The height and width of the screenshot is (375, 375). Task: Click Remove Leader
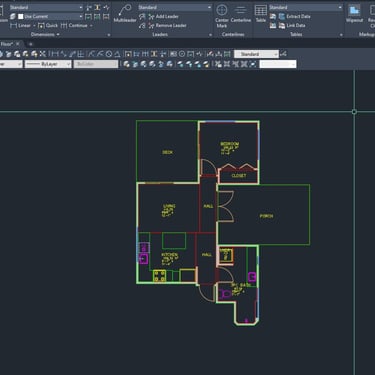click(x=167, y=25)
